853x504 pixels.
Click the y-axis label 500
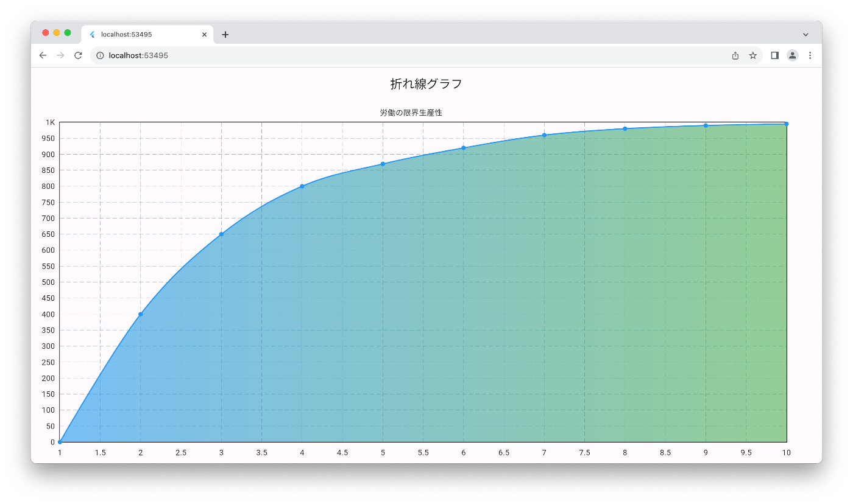tap(49, 282)
